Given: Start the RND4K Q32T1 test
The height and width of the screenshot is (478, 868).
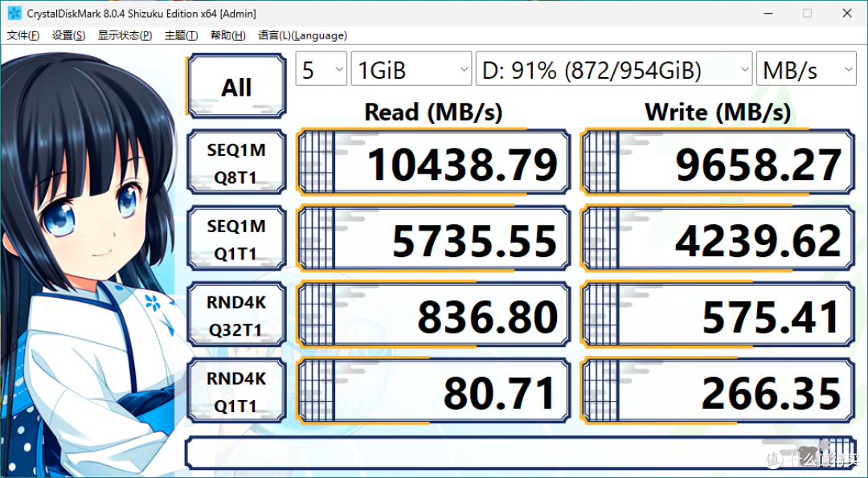Looking at the screenshot, I should pos(236,315).
